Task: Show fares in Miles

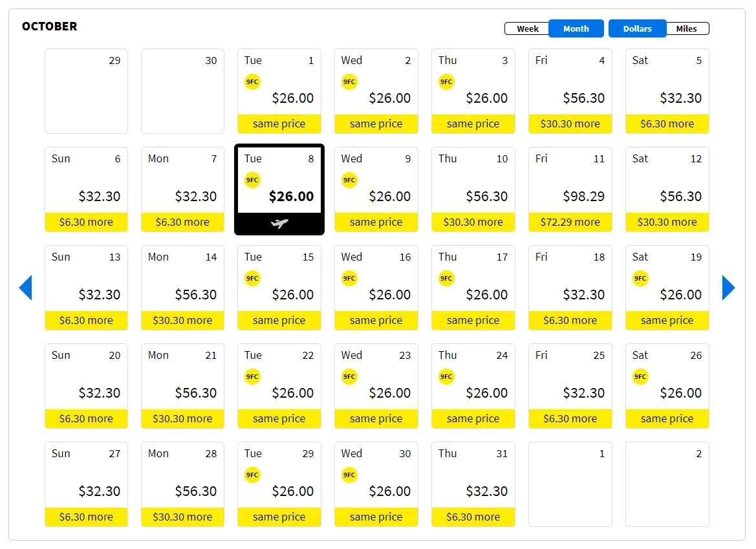Action: (x=687, y=29)
